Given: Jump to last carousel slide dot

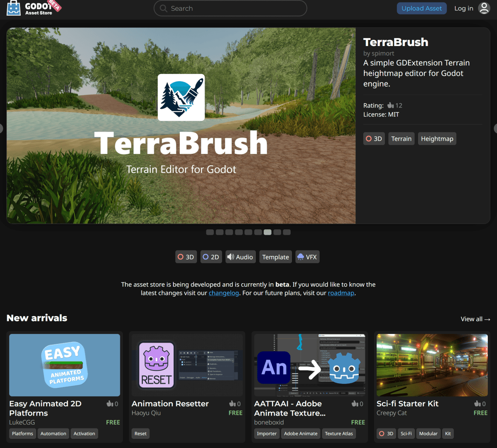Looking at the screenshot, I should [287, 232].
